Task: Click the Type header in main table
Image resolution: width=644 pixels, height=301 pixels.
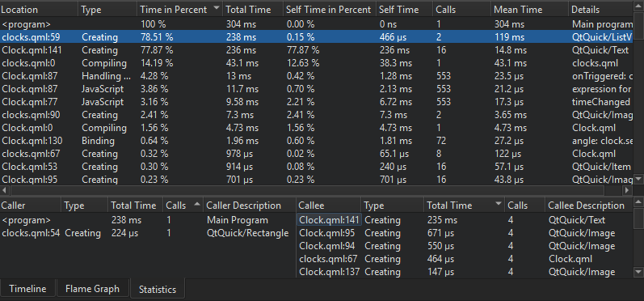Action: click(x=108, y=10)
